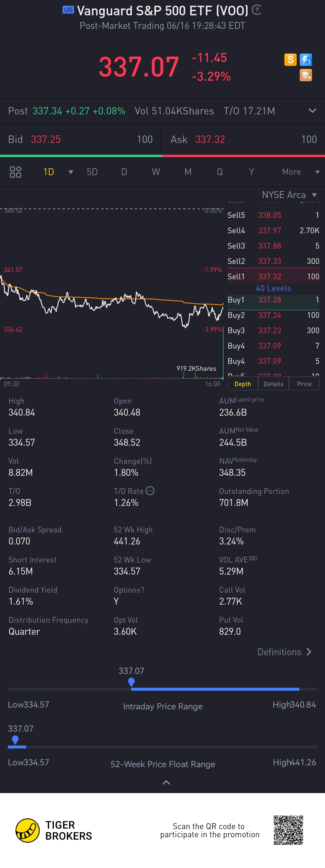Tap the Scan the QR code text
325x868 pixels.
pos(210,830)
